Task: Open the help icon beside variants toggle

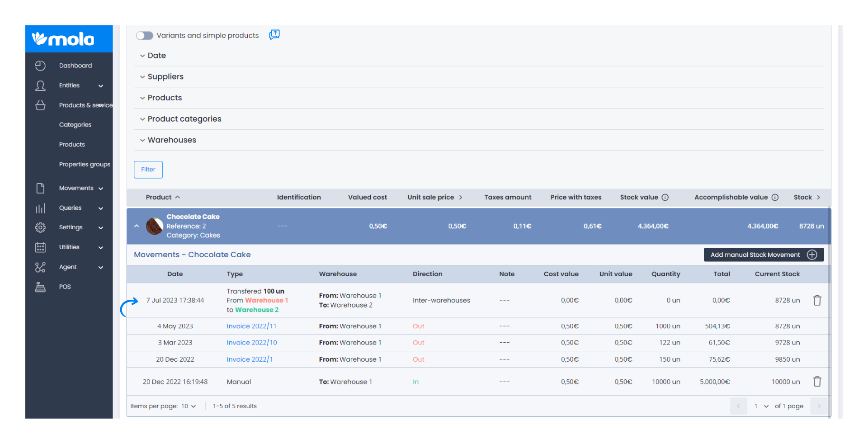Action: pyautogui.click(x=274, y=35)
